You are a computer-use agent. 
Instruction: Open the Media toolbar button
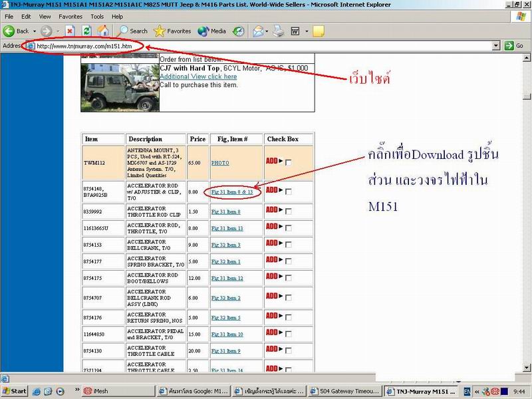click(x=211, y=31)
